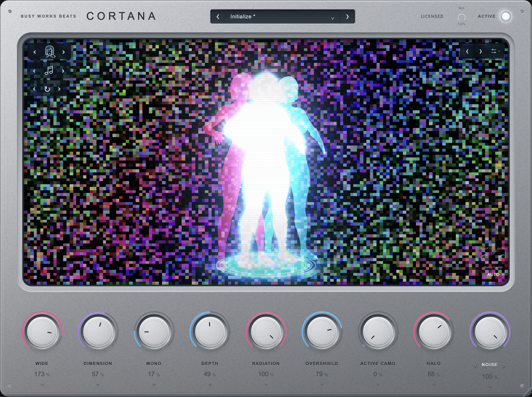Click right arrow beside the refresh icon

[x=59, y=89]
